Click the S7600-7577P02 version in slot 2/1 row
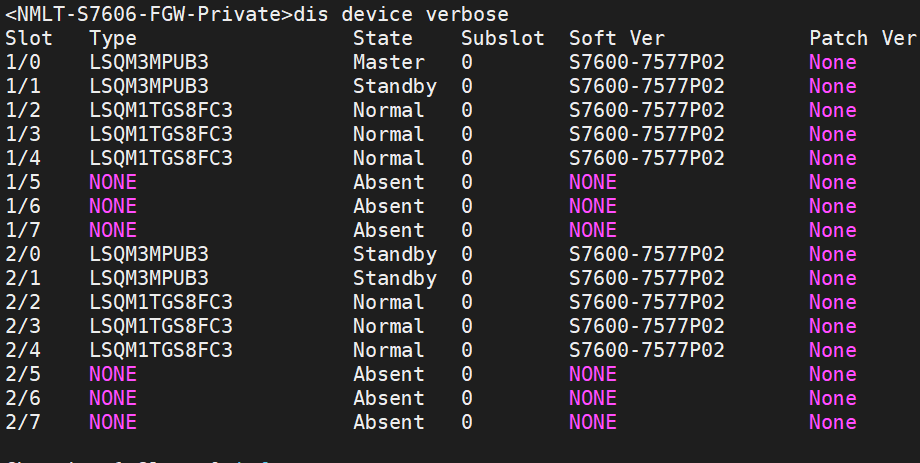 pyautogui.click(x=646, y=278)
